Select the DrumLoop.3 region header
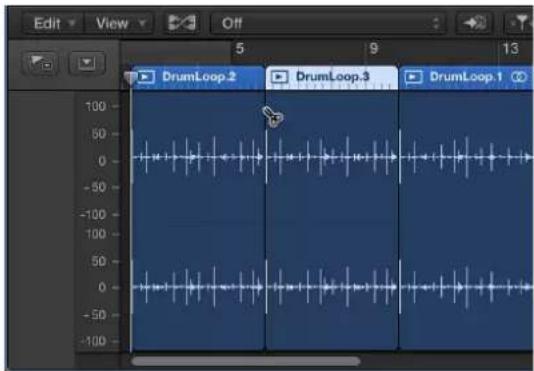Image resolution: width=534 pixels, height=371 pixels. [x=332, y=78]
